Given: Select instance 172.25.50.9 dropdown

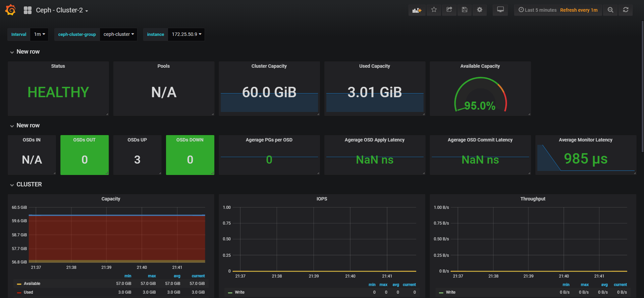Looking at the screenshot, I should coord(186,34).
